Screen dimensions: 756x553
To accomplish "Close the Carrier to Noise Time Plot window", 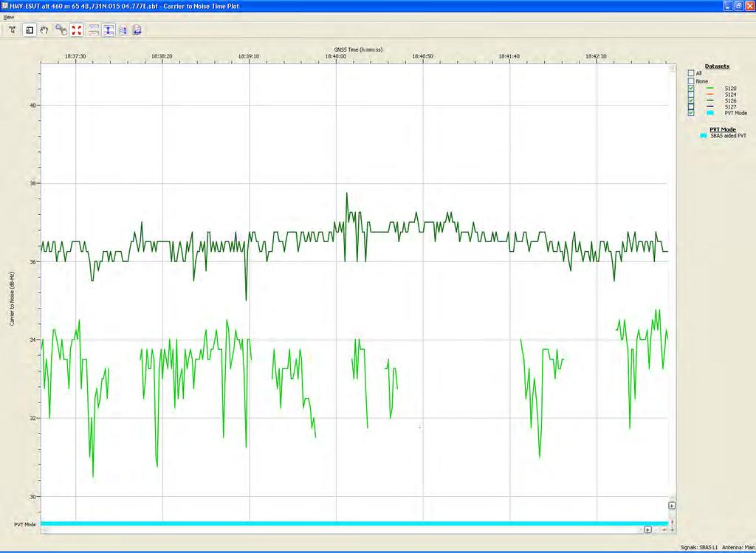I will click(749, 6).
